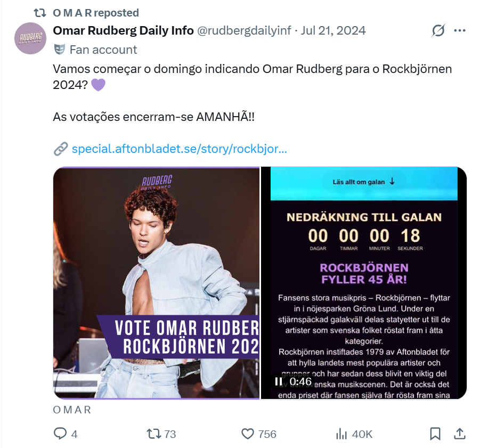Image resolution: width=480 pixels, height=448 pixels.
Task: Click the Omar Rudberg Daily Info name
Action: pos(124,30)
